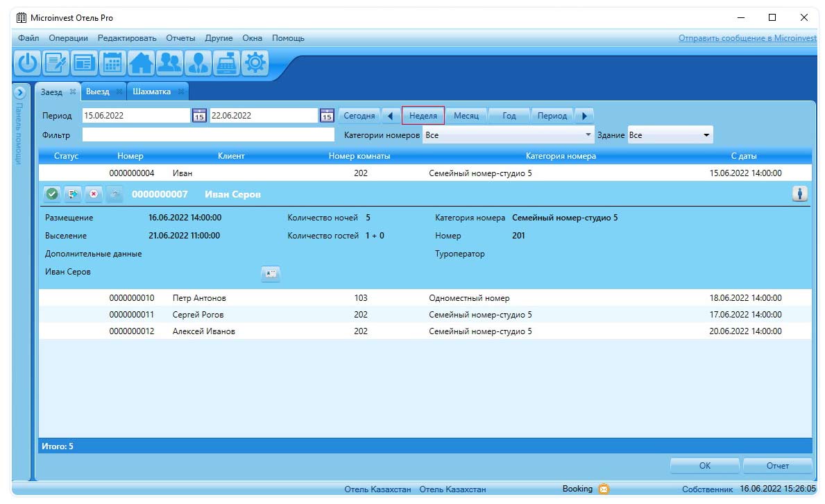Screen dimensions: 825x504
Task: Expand the Категории номеров dropdown
Action: click(588, 135)
